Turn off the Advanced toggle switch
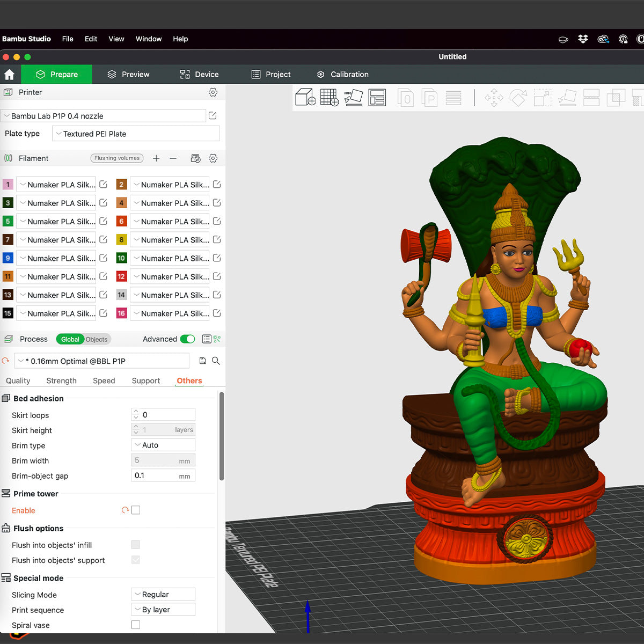Image resolution: width=644 pixels, height=644 pixels. click(x=187, y=339)
